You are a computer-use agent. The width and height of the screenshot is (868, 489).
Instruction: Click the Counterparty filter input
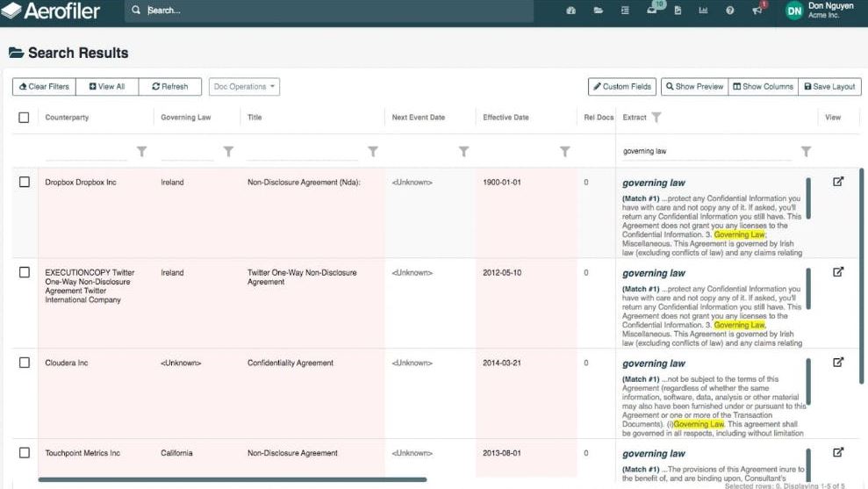click(x=86, y=151)
